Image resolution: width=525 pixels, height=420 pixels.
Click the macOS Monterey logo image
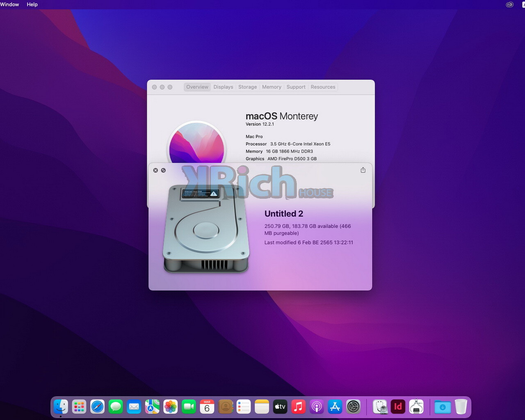(x=197, y=142)
